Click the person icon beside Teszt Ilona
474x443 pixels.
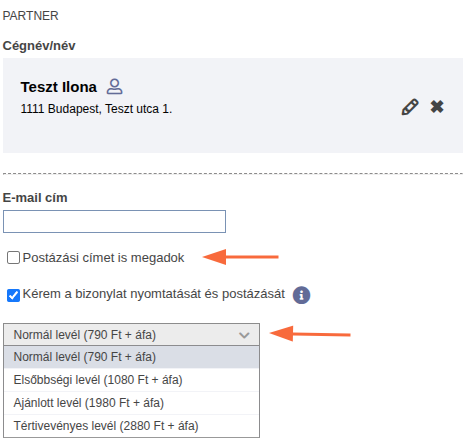114,87
